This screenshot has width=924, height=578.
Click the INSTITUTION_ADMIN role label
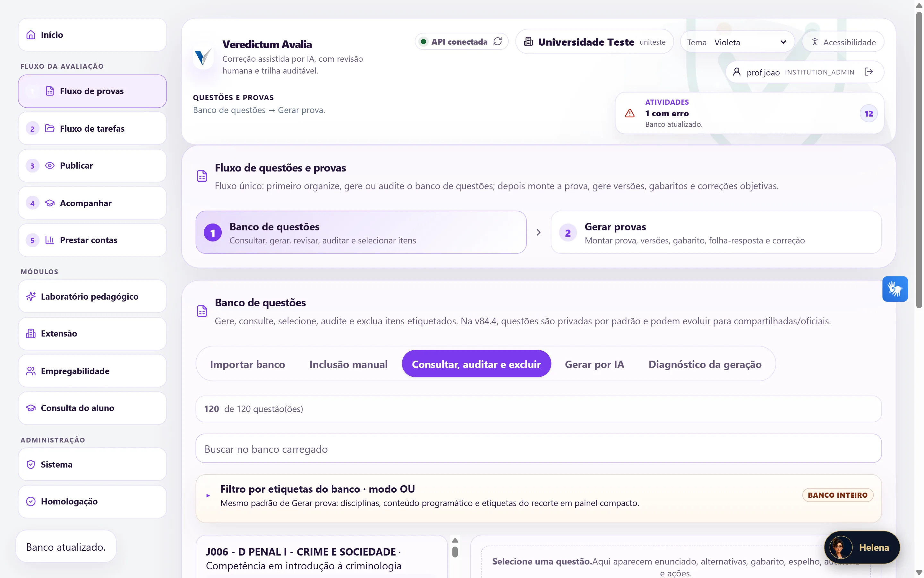819,72
